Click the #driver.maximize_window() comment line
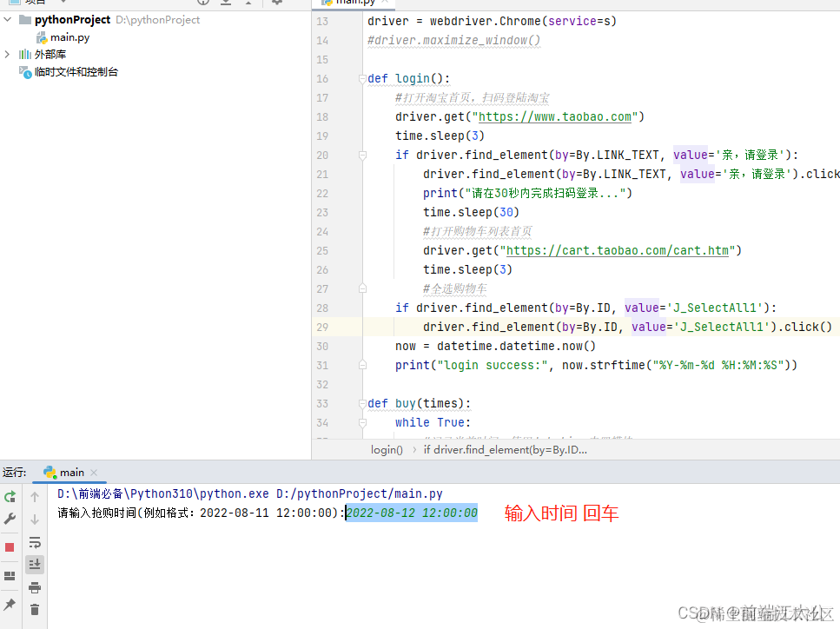840x629 pixels. pyautogui.click(x=453, y=41)
